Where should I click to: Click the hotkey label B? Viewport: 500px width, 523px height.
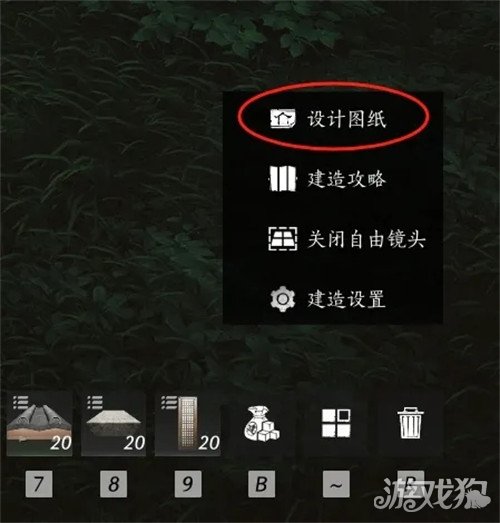pyautogui.click(x=262, y=484)
